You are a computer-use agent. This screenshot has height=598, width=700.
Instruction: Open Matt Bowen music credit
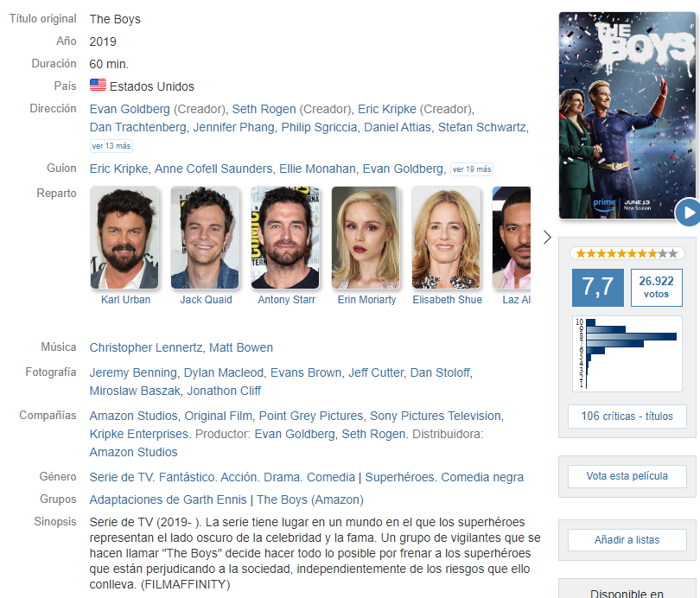pyautogui.click(x=241, y=347)
